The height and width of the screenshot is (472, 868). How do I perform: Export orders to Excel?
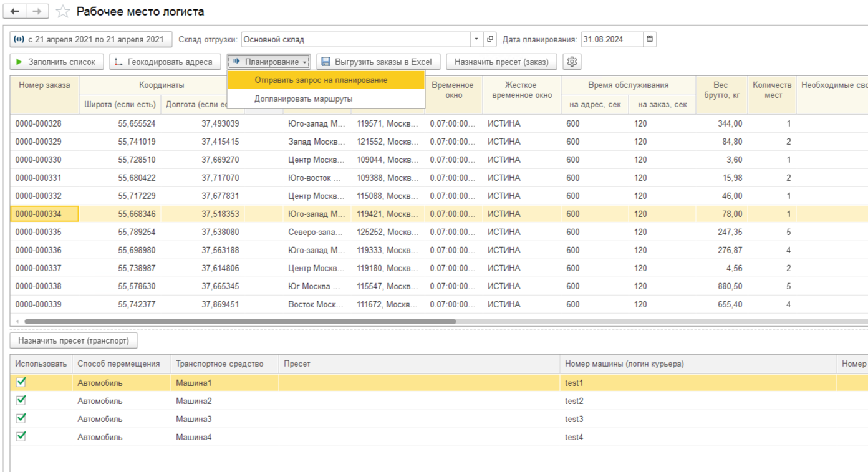coord(378,62)
